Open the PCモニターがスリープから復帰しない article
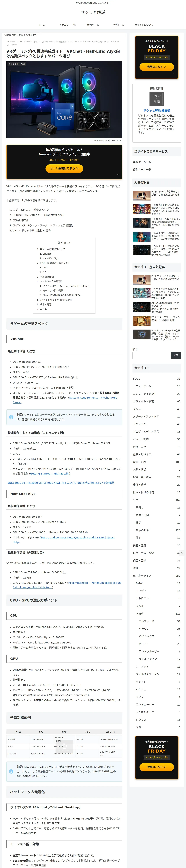186x868 pixels. click(157, 321)
